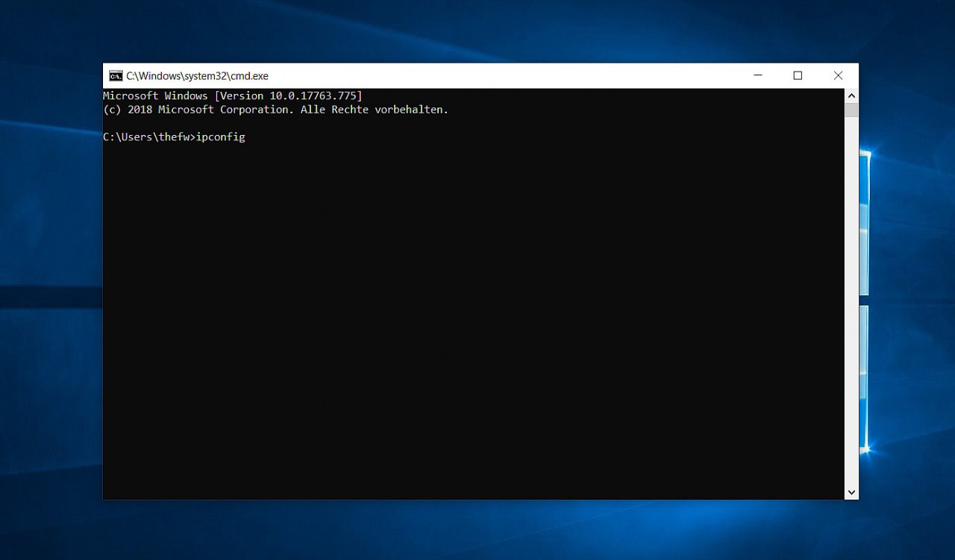Click the 'Alle Rechte vorbehalten' text
955x560 pixels.
[x=375, y=110]
